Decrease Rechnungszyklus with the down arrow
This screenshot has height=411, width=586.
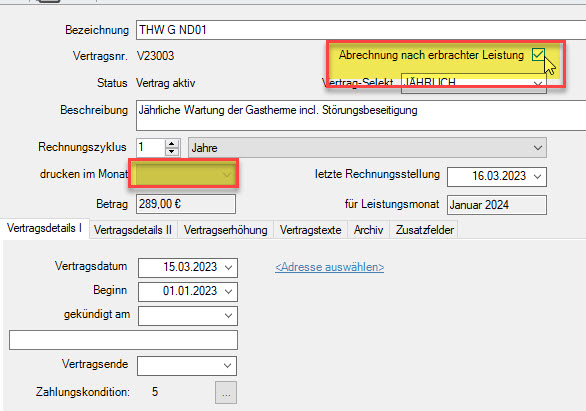tap(172, 152)
